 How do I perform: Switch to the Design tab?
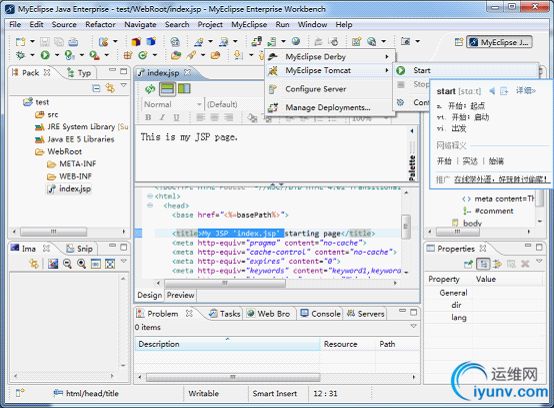[149, 295]
